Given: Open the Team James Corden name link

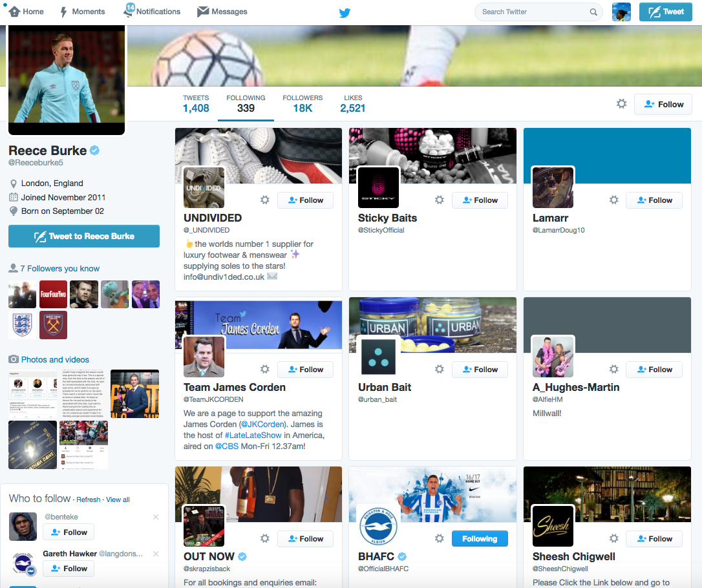Looking at the screenshot, I should [x=235, y=387].
